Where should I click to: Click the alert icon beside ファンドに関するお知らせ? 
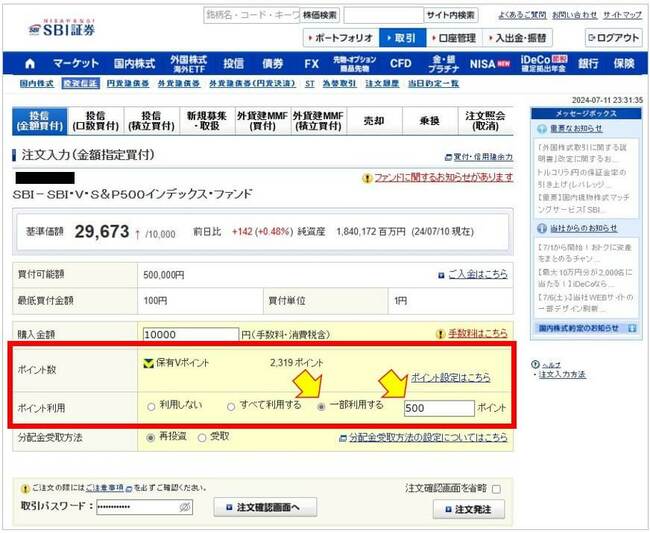(367, 178)
